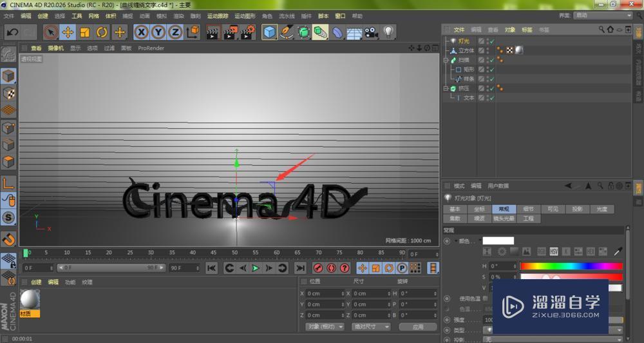This screenshot has width=644, height=343.
Task: Click the camera icon in the toolbar
Action: [x=371, y=32]
